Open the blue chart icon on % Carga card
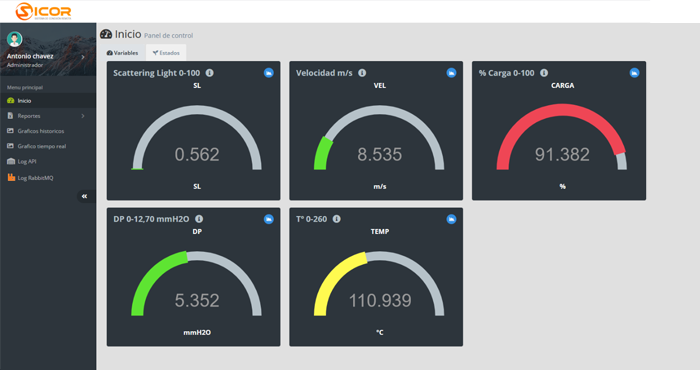Screen dimensions: 700x370 tap(634, 73)
